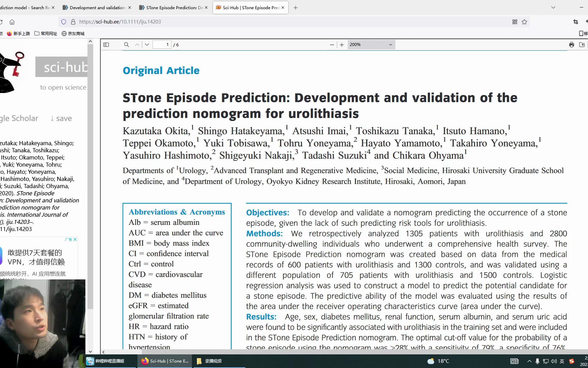This screenshot has width=588, height=368.
Task: Go to browser home page
Action: pyautogui.click(x=12, y=22)
